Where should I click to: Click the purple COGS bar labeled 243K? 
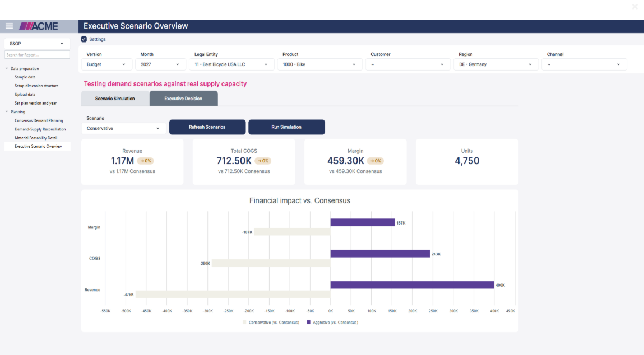coord(381,254)
